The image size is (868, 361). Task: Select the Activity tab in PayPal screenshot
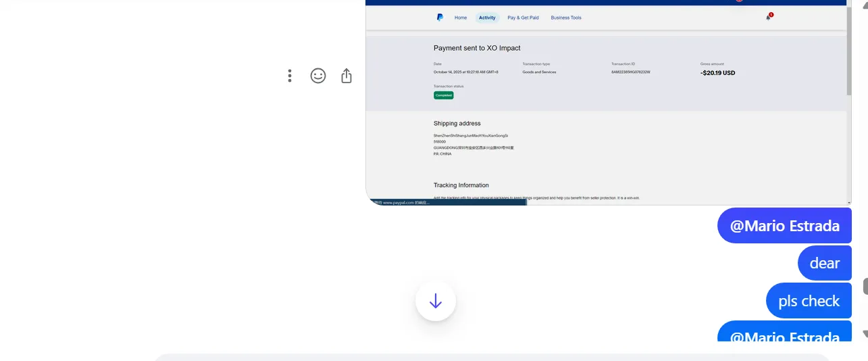[x=487, y=18]
